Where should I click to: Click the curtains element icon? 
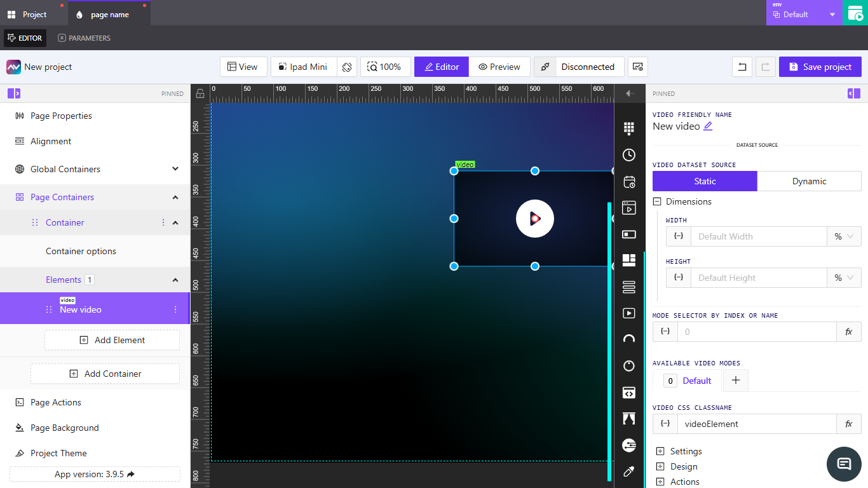tap(628, 418)
